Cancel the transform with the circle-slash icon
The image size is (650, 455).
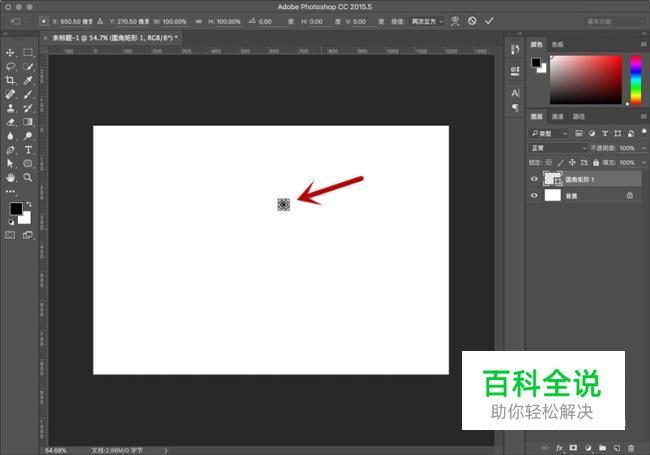(x=472, y=21)
